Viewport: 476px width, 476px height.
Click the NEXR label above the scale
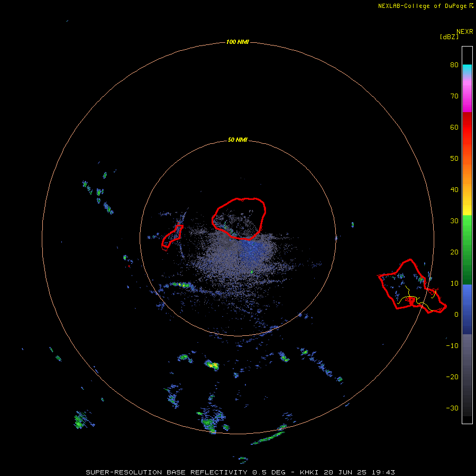pos(465,32)
